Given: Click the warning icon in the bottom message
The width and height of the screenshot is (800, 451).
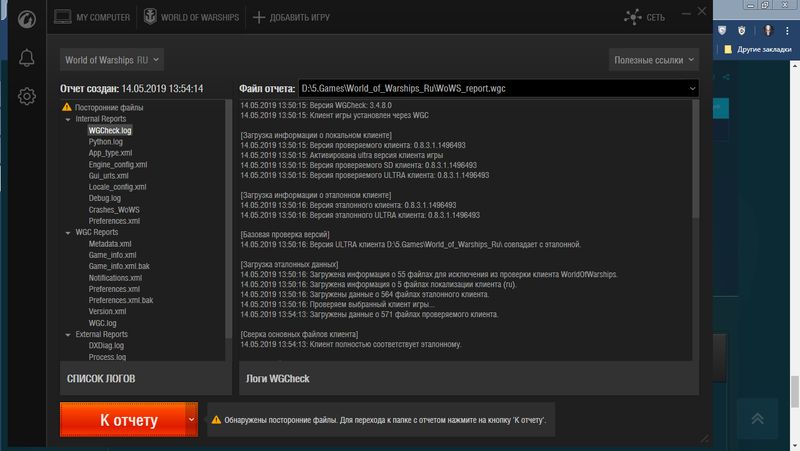Looking at the screenshot, I should click(216, 419).
